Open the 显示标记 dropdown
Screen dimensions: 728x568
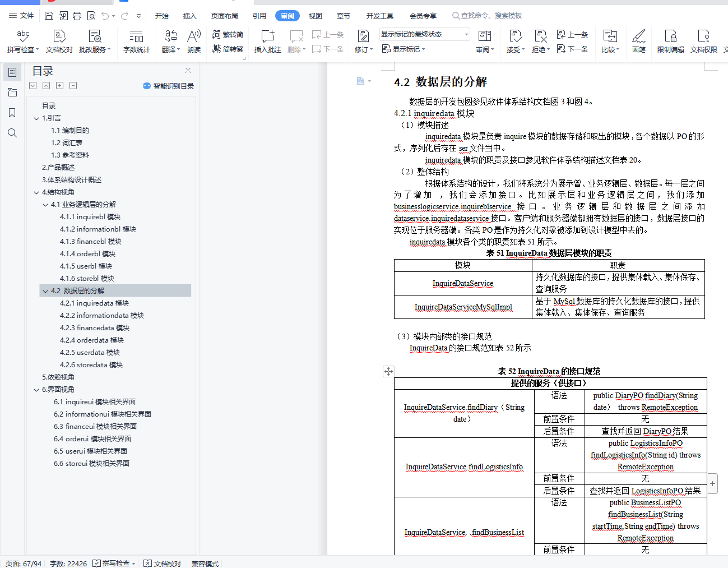click(x=404, y=49)
